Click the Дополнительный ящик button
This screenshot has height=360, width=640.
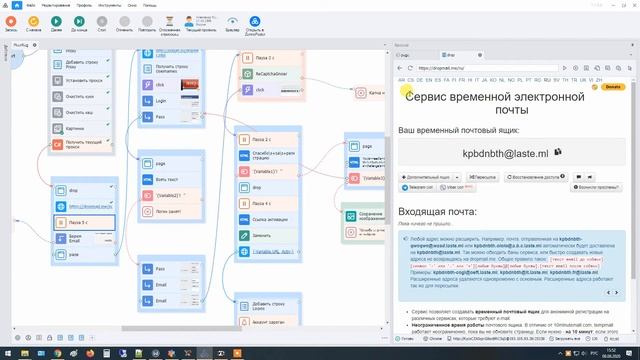click(x=426, y=177)
